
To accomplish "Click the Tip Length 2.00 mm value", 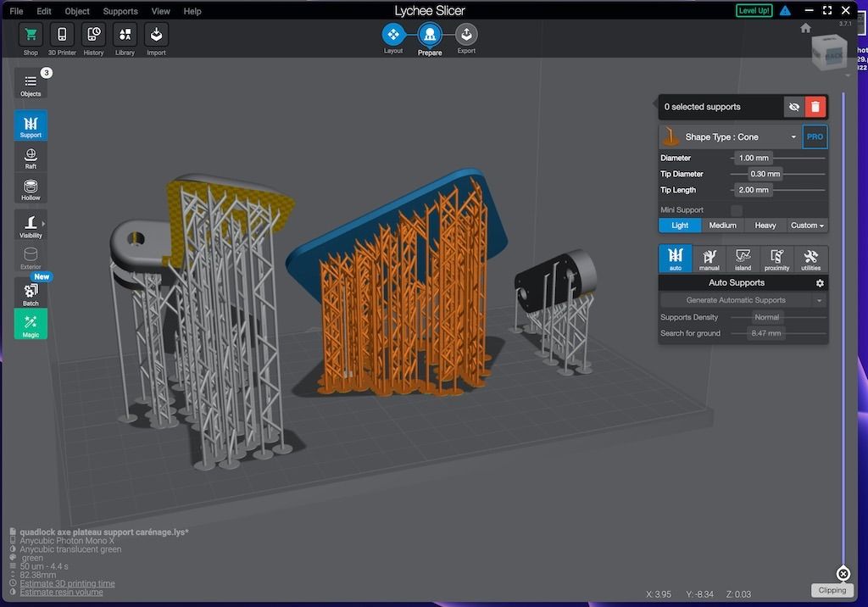I will click(754, 190).
